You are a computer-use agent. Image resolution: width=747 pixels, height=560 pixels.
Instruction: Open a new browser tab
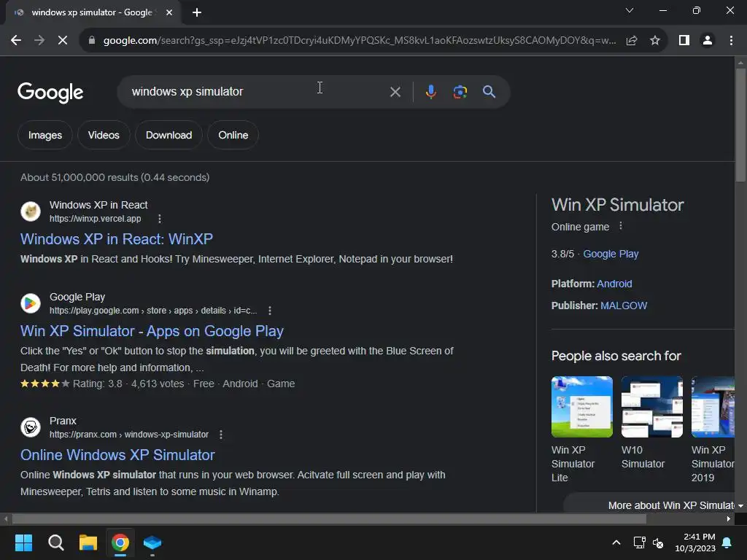tap(197, 12)
